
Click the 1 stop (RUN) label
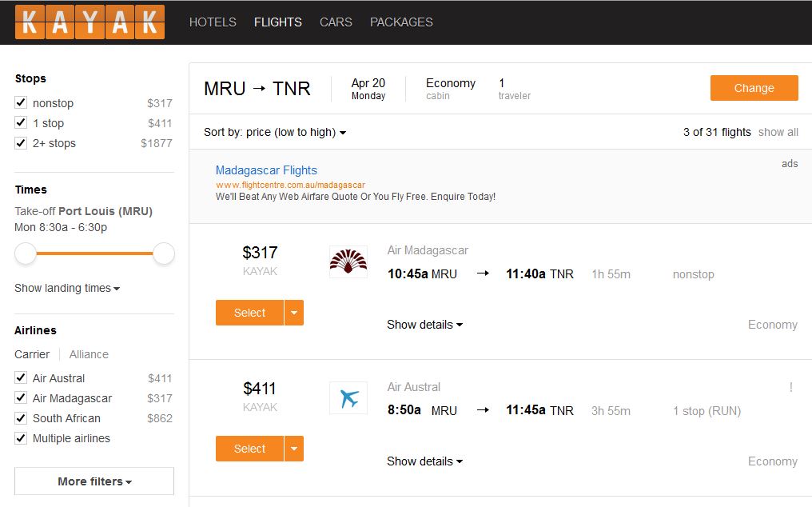(x=707, y=411)
